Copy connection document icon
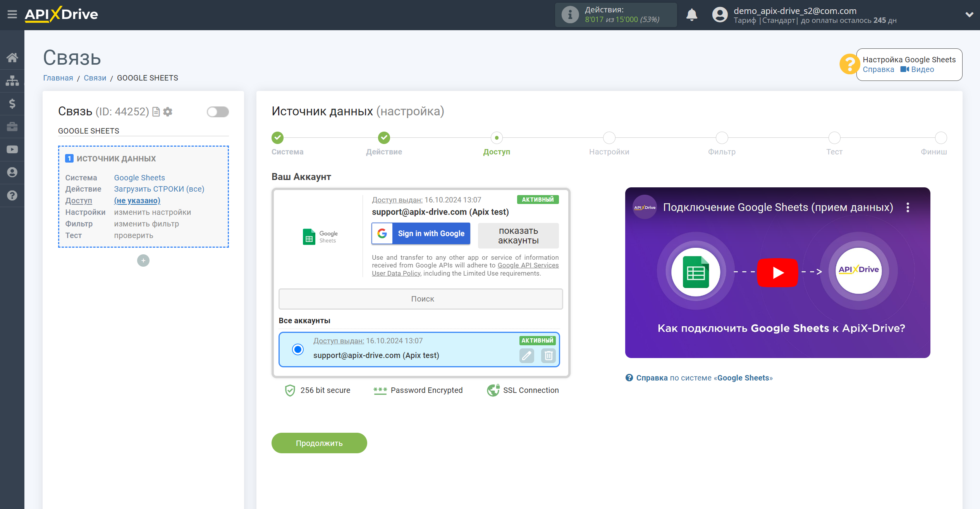 [x=156, y=112]
